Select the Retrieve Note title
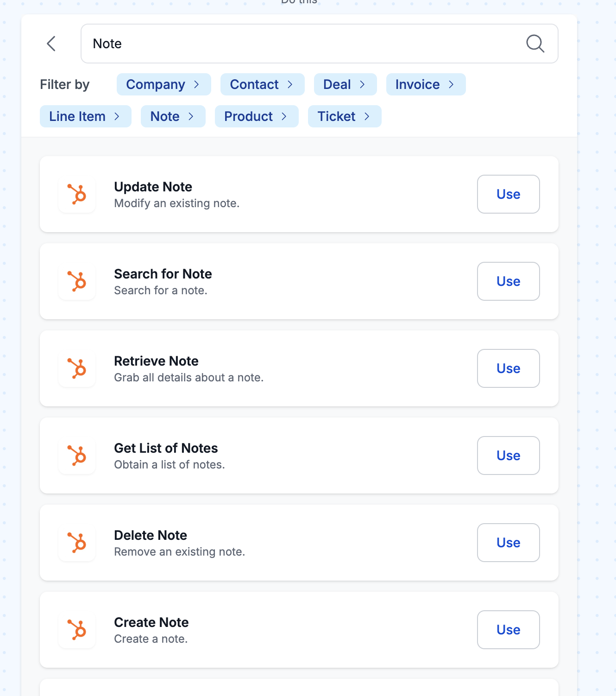The image size is (616, 696). tap(157, 361)
